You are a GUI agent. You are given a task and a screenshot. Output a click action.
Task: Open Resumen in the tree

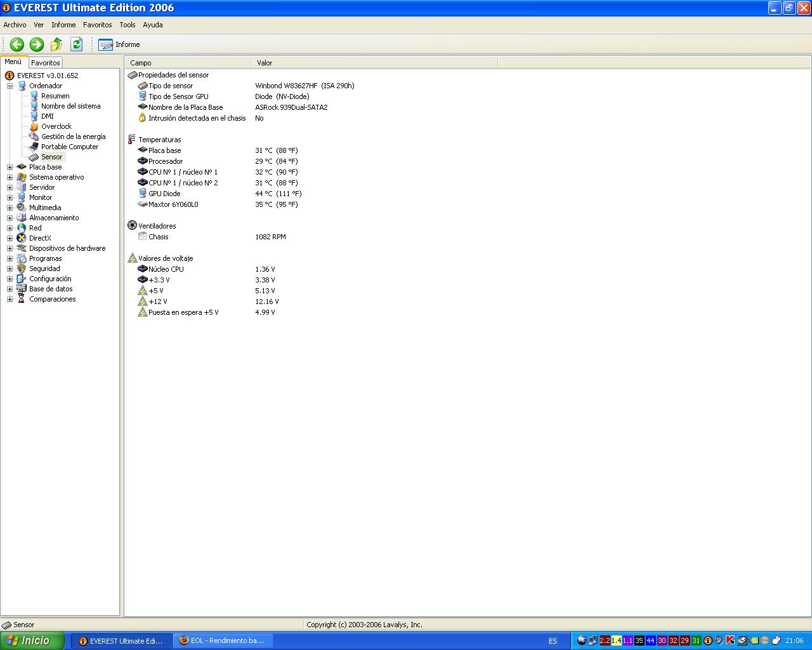tap(55, 96)
